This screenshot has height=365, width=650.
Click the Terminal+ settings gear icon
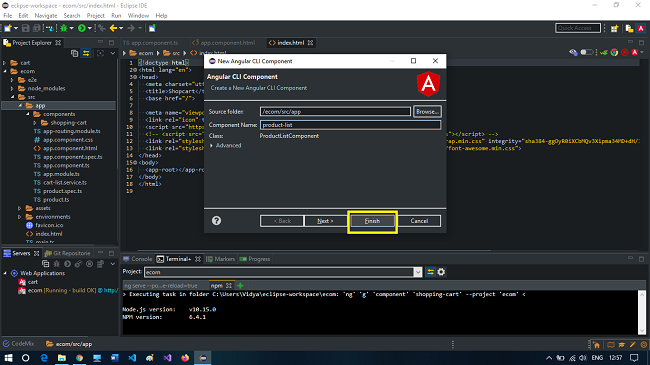[441, 272]
